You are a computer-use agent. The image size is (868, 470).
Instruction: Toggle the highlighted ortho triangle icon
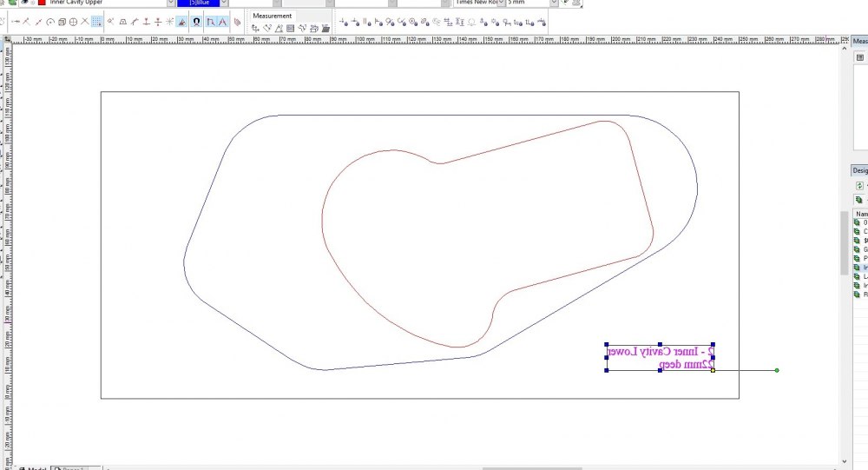tap(181, 22)
